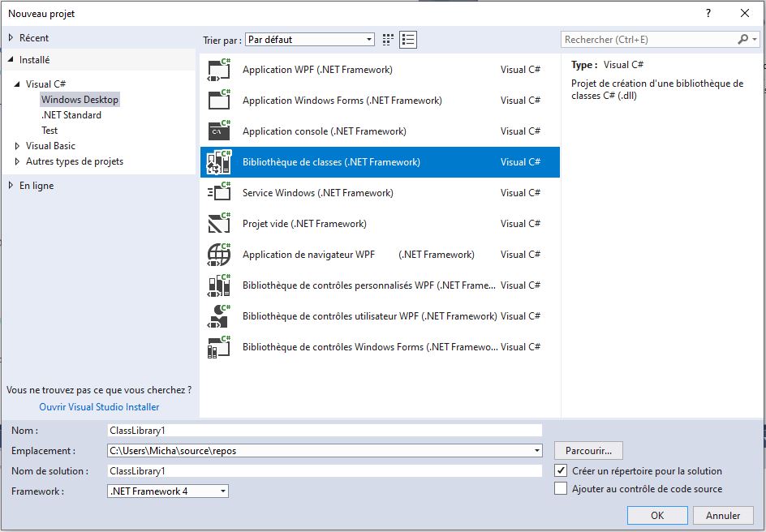Select Projet vide (.NET Framework) text
Image resolution: width=766 pixels, height=532 pixels.
(304, 224)
